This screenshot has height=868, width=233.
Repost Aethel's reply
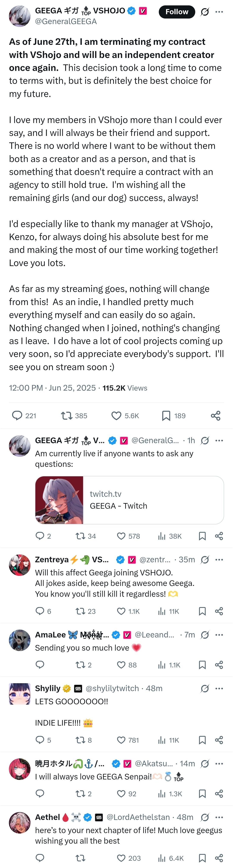coord(80,858)
